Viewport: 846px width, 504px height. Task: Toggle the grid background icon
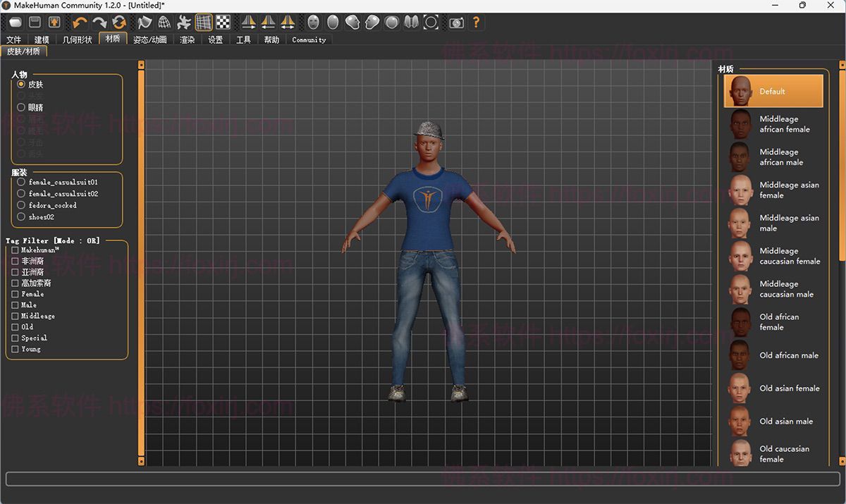[x=204, y=23]
